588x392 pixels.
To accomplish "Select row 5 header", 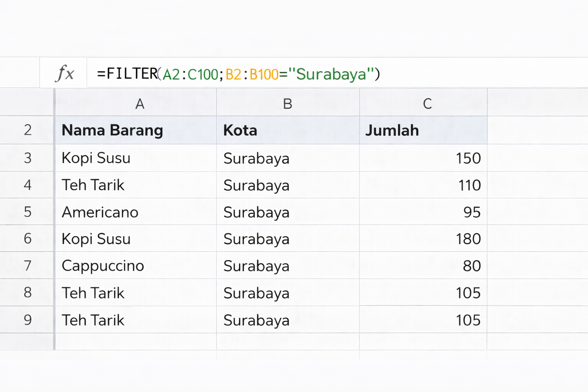I will click(x=28, y=212).
